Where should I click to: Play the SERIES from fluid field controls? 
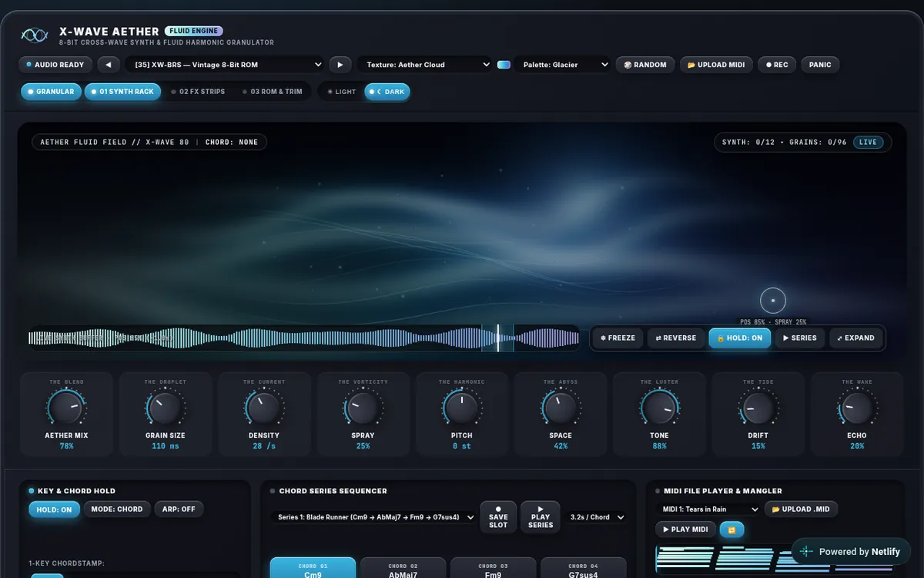(800, 338)
